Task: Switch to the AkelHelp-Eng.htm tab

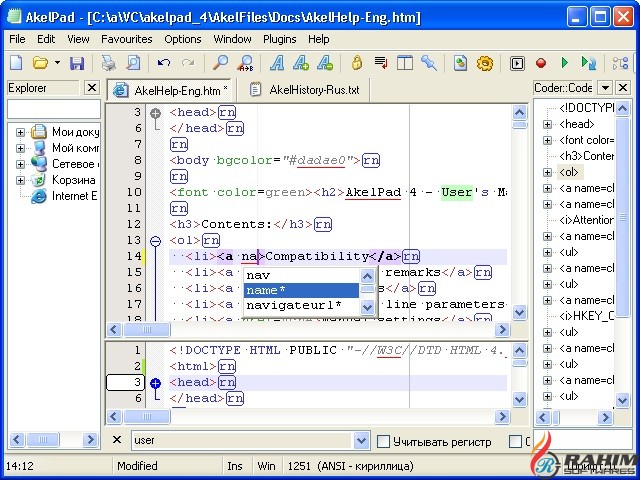Action: pyautogui.click(x=170, y=90)
